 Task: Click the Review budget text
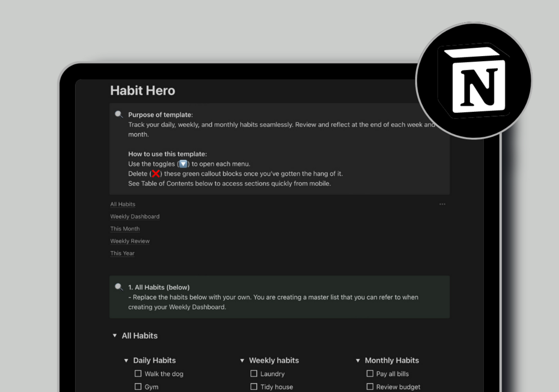[x=398, y=387]
